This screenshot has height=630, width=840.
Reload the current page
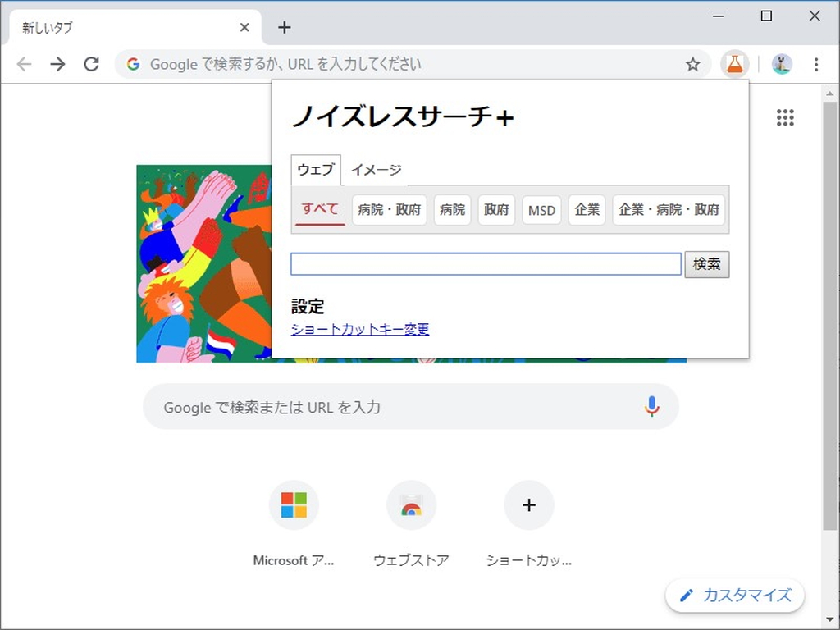[91, 63]
